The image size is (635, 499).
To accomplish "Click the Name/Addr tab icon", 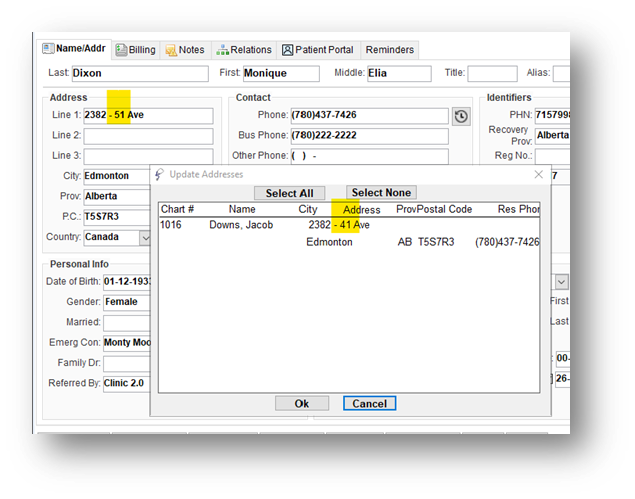I will 48,49.
